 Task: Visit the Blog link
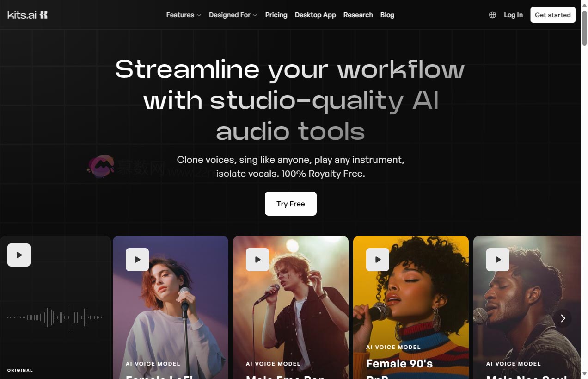tap(387, 15)
